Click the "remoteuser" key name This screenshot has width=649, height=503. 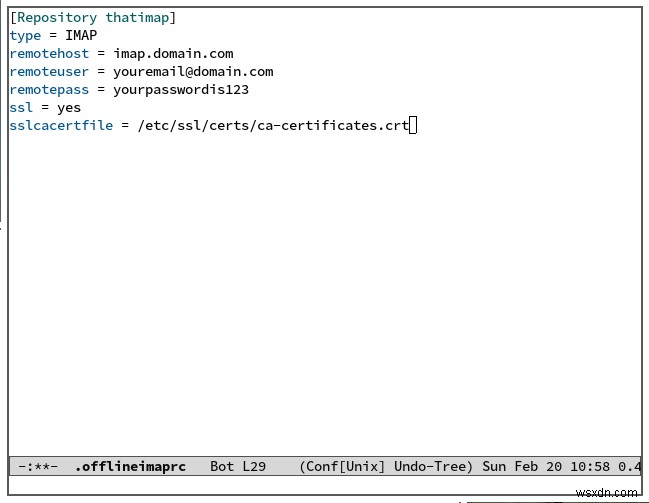[x=49, y=72]
